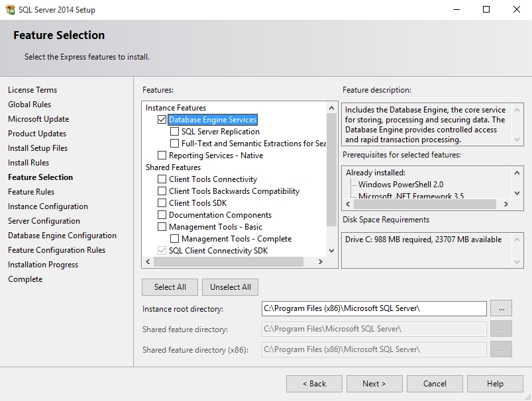Go back using the Back button
The width and height of the screenshot is (532, 401).
314,384
